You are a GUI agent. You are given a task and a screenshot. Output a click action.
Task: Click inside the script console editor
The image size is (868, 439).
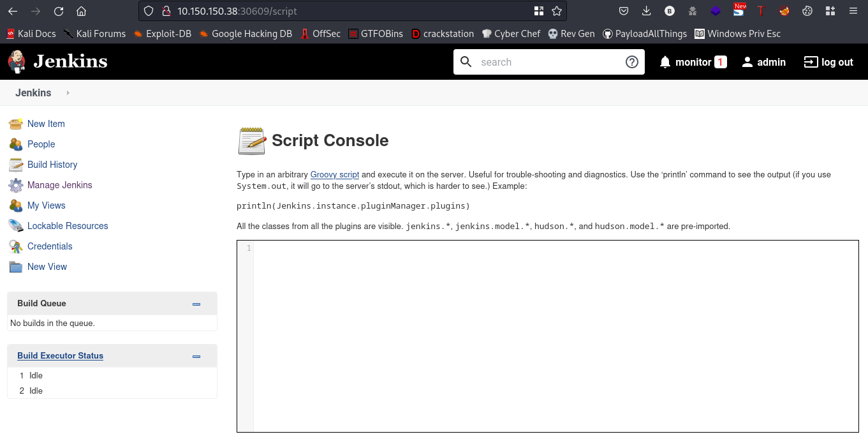tap(555, 336)
